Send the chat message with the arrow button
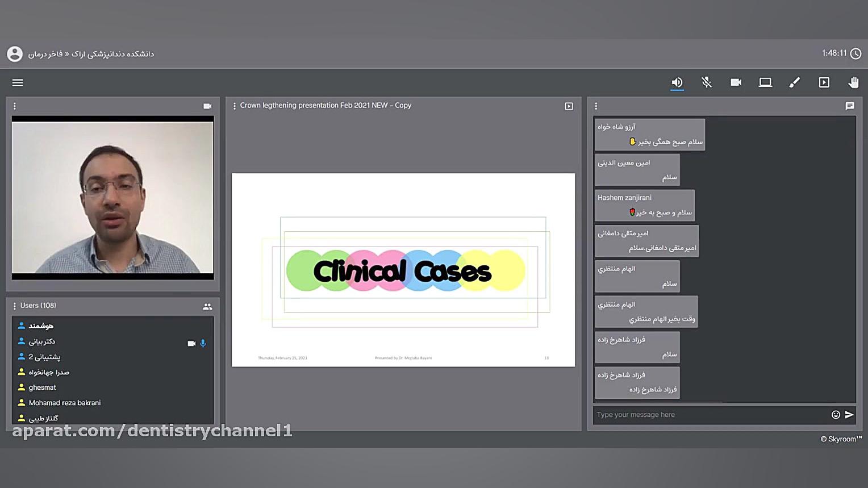The width and height of the screenshot is (868, 488). [x=849, y=415]
